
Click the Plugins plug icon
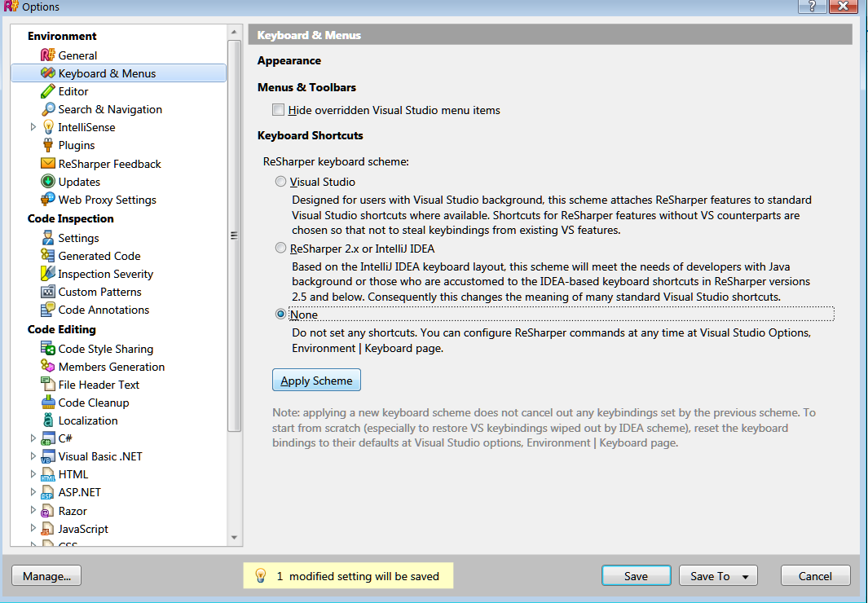click(x=48, y=145)
